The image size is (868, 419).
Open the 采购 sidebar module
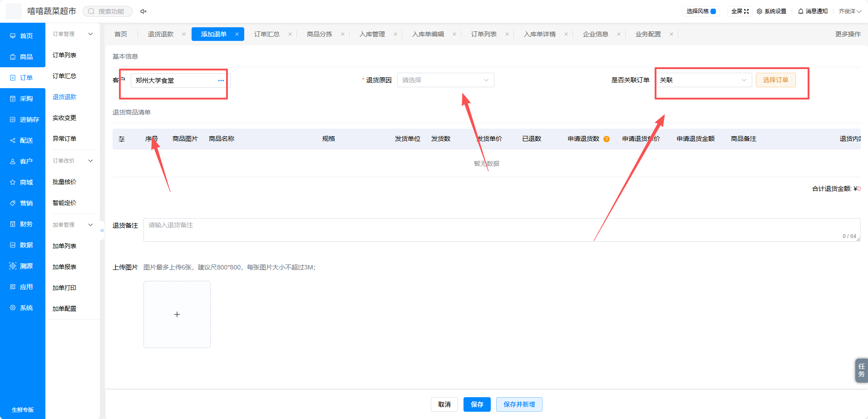pos(22,99)
